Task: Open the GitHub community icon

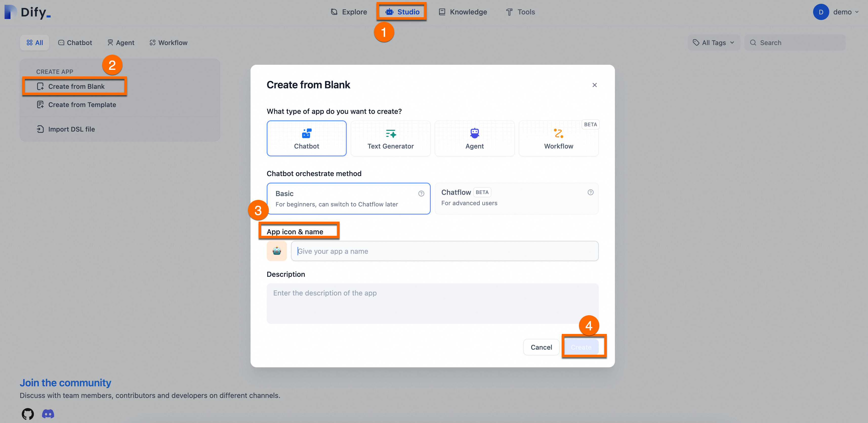Action: point(28,414)
